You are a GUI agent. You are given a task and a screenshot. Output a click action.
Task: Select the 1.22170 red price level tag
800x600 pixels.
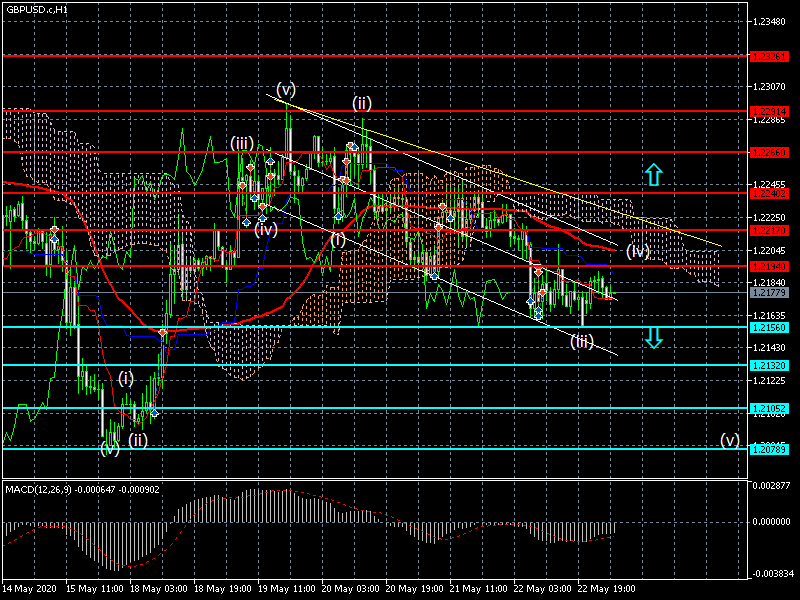(769, 231)
